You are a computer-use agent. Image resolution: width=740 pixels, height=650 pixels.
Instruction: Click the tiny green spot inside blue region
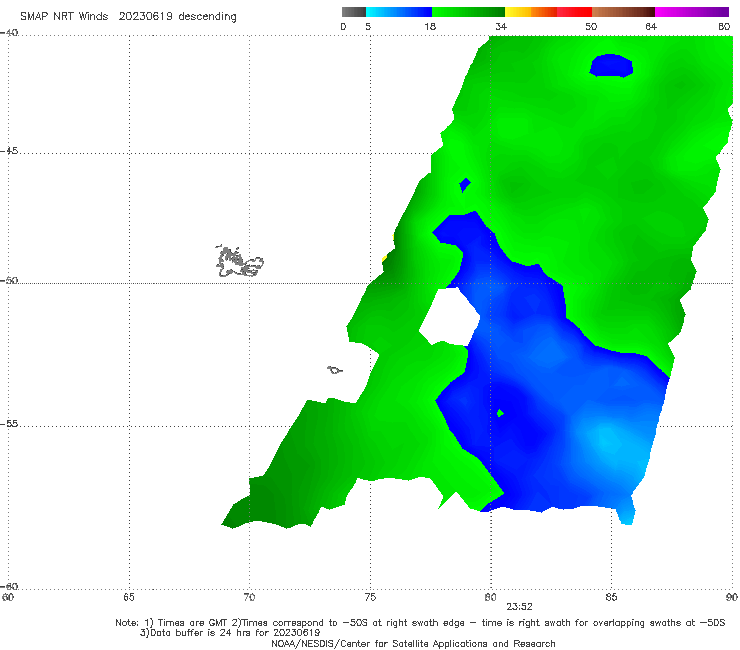(500, 414)
